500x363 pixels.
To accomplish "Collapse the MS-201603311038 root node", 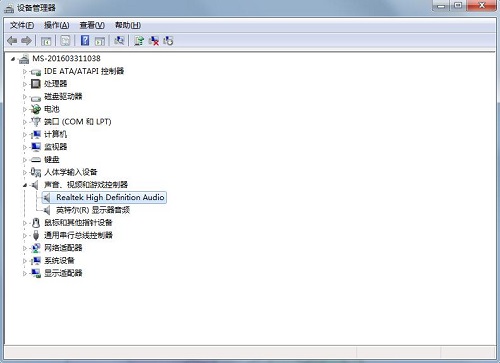I will coord(13,59).
